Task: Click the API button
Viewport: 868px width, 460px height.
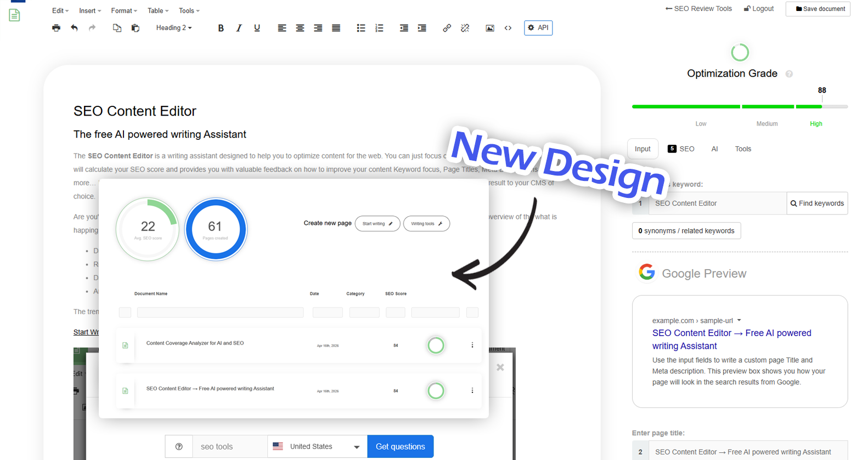Action: 538,28
